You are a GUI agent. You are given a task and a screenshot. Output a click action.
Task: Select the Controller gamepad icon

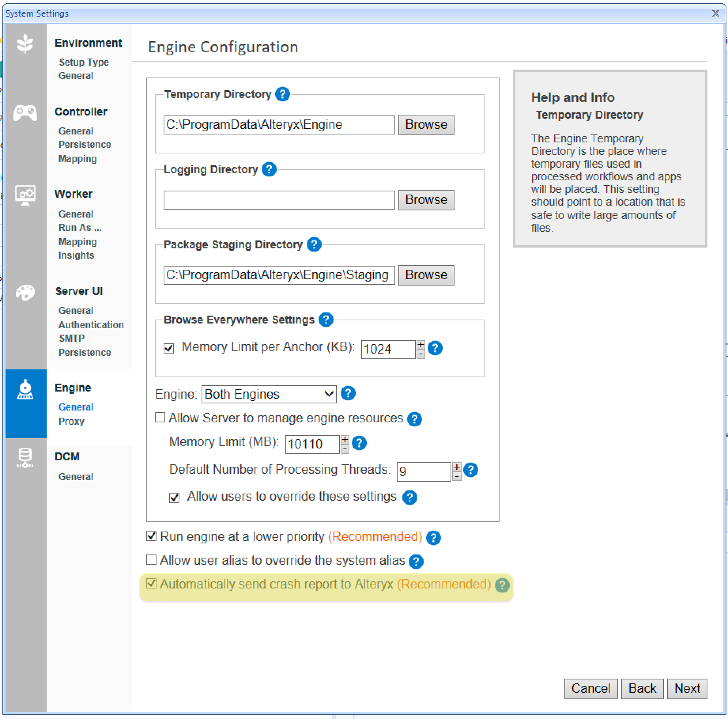[25, 113]
